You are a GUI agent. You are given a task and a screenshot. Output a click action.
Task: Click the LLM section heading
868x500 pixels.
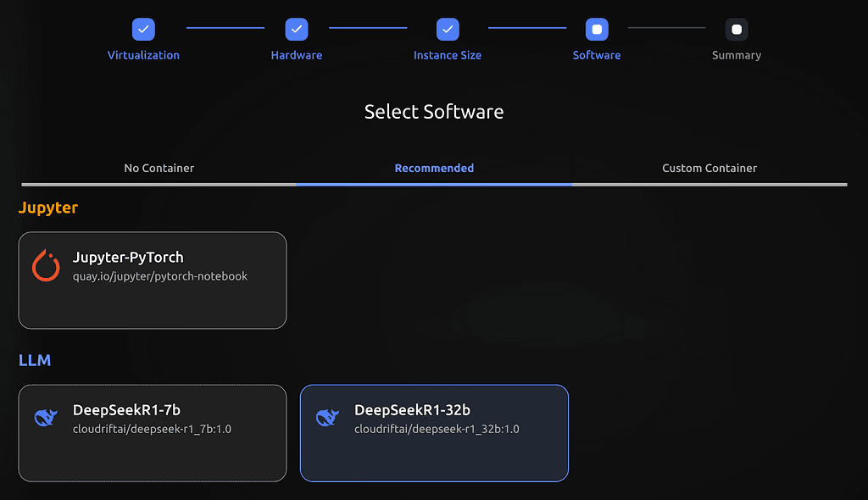click(35, 360)
